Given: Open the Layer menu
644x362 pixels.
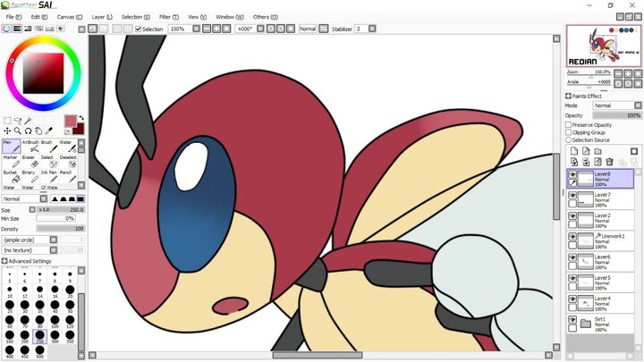Looking at the screenshot, I should tap(102, 17).
